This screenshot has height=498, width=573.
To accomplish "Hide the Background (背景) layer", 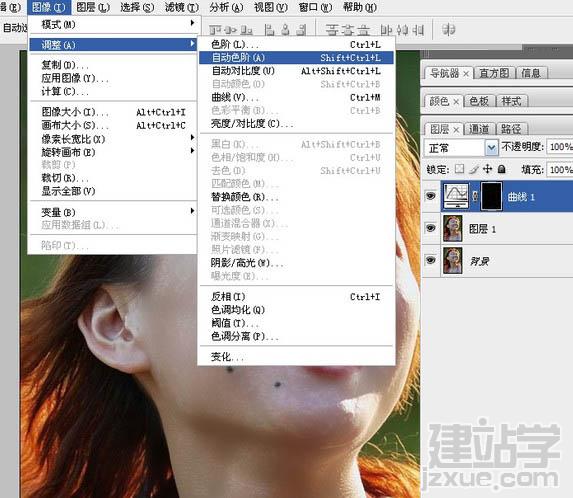I will (x=430, y=260).
